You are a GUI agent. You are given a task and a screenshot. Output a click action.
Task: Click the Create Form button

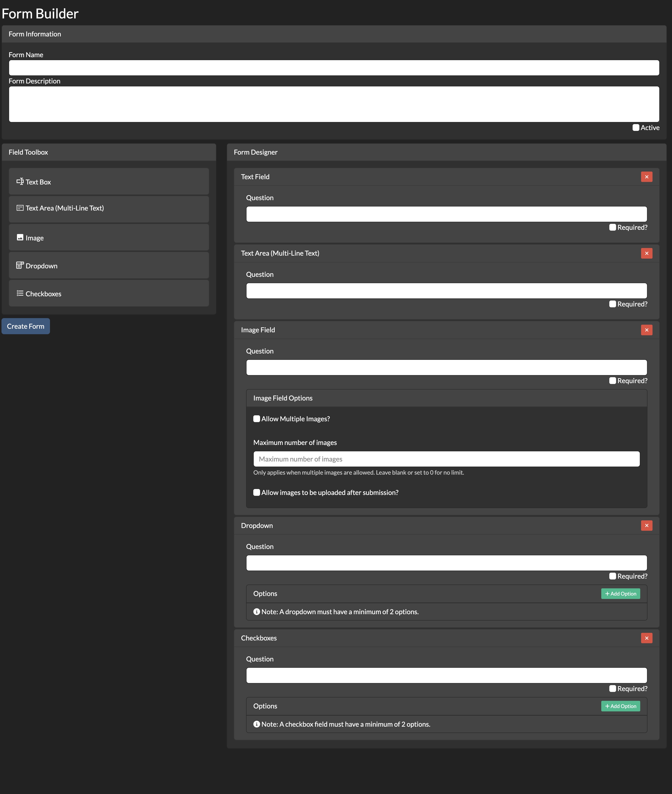[x=26, y=326]
